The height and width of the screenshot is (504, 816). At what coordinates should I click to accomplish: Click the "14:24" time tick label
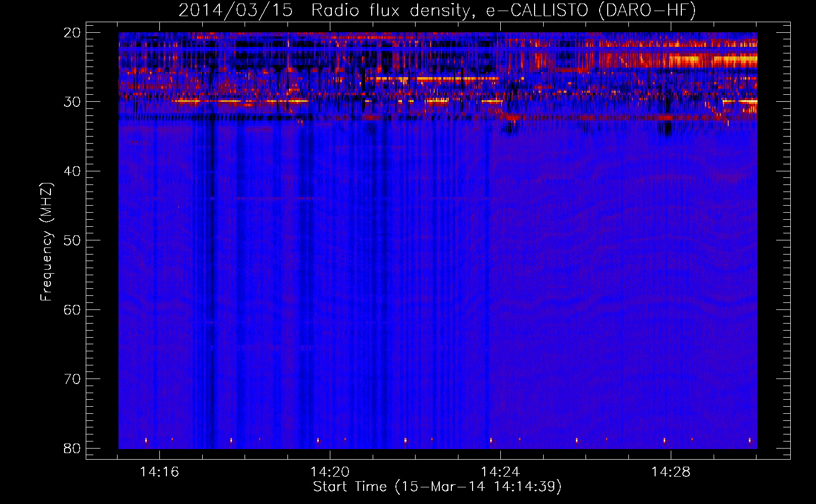500,472
